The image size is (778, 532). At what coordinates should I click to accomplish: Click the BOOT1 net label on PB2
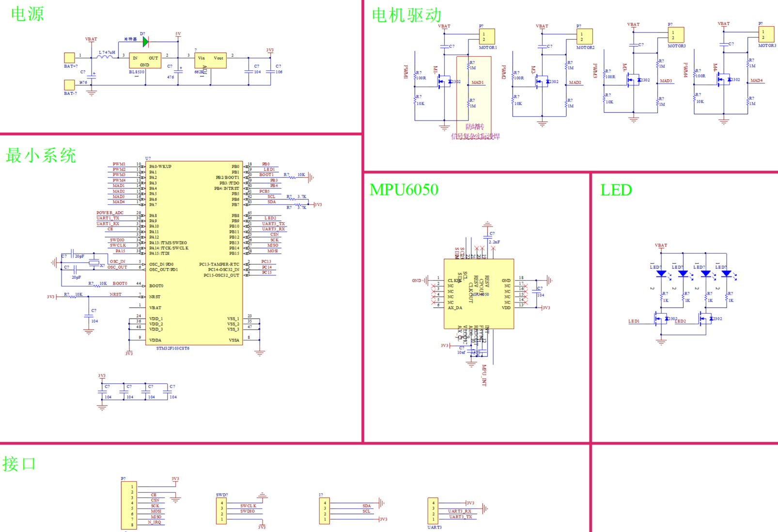266,175
